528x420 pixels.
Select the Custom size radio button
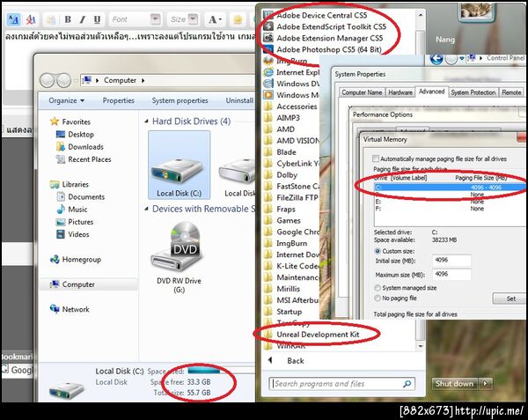click(x=378, y=251)
